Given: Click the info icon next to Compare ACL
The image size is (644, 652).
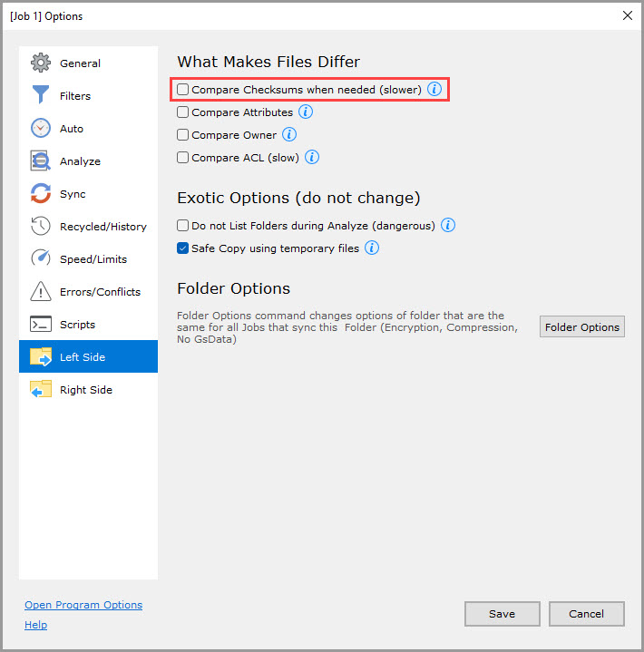Looking at the screenshot, I should (312, 158).
